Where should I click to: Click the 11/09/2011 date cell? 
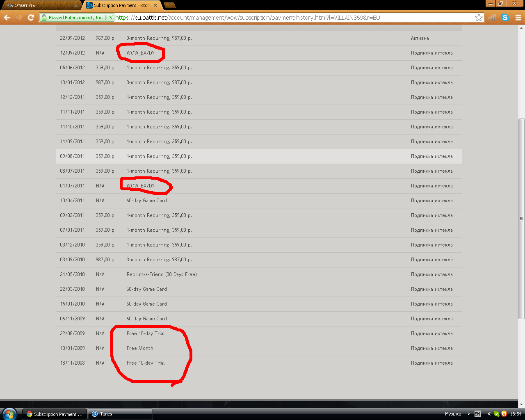point(73,142)
